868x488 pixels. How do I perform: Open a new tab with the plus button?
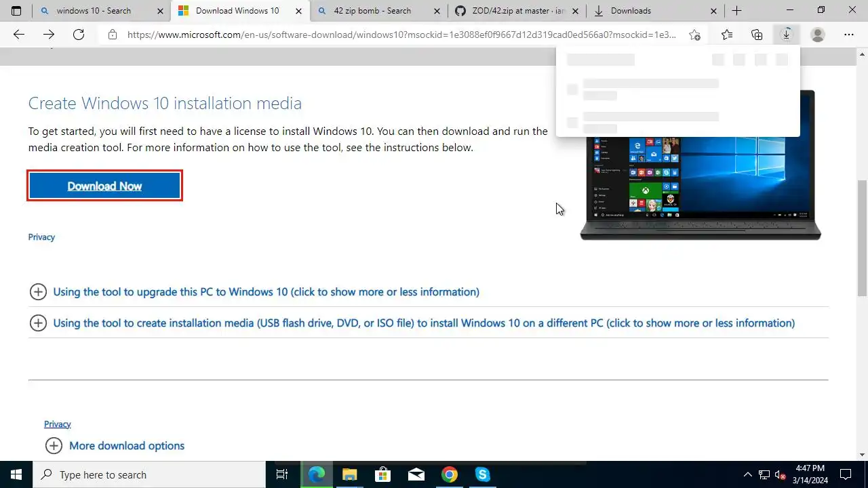[x=736, y=11]
